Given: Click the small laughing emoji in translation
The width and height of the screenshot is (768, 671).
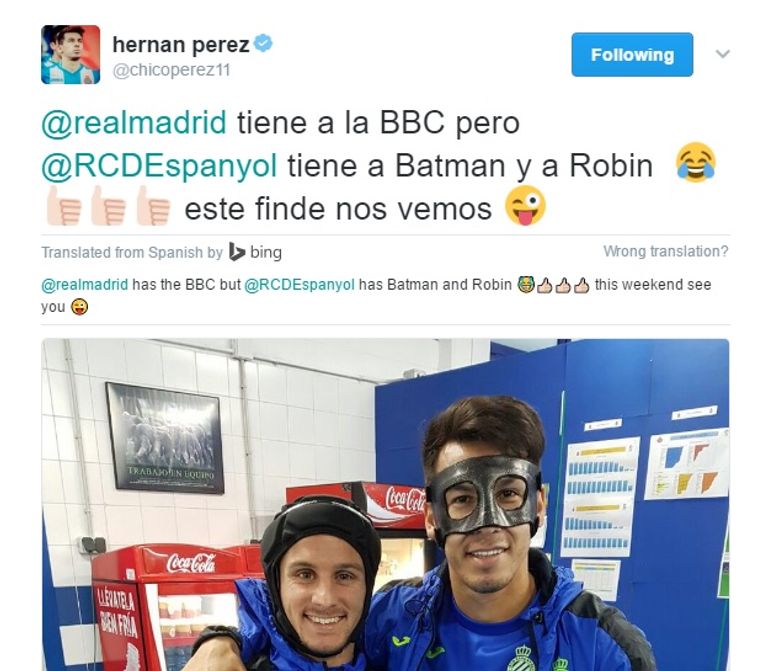Looking at the screenshot, I should pos(526,285).
